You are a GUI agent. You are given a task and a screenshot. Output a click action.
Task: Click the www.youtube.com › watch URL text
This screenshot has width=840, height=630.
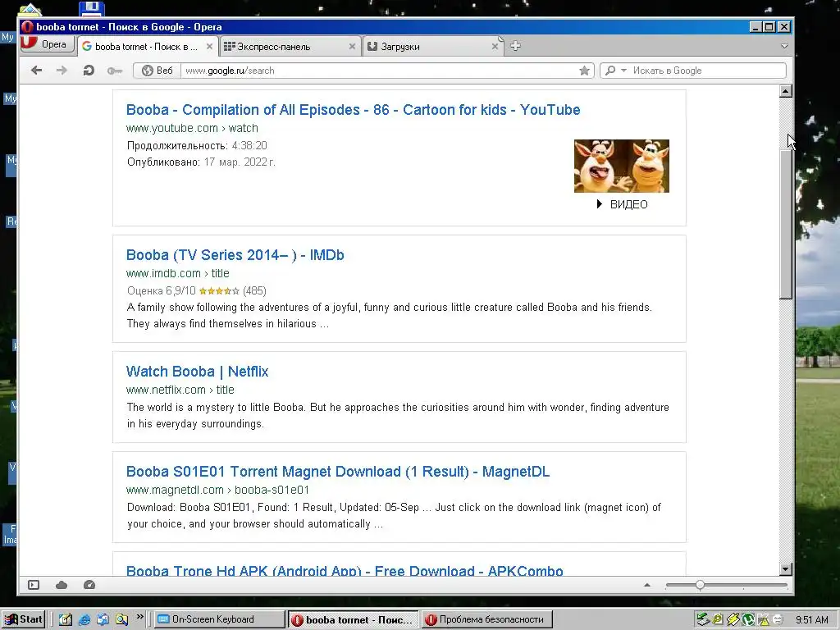click(192, 128)
